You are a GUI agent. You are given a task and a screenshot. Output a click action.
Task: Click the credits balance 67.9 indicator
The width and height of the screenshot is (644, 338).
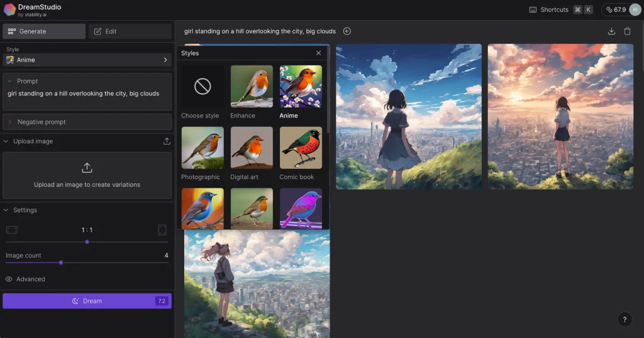(x=615, y=10)
